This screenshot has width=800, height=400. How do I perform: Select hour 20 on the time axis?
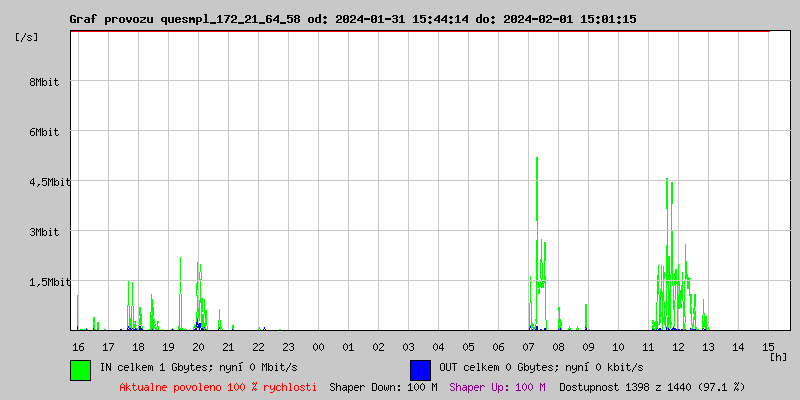pyautogui.click(x=198, y=346)
